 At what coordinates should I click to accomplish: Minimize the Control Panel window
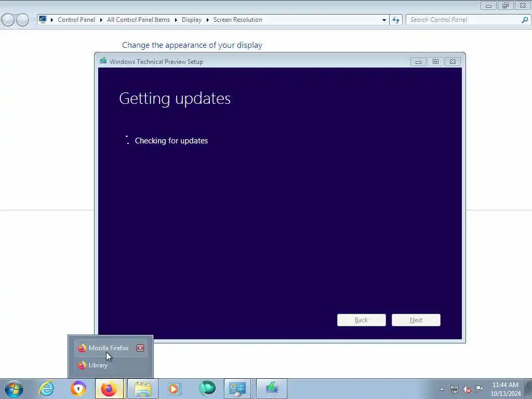click(488, 5)
